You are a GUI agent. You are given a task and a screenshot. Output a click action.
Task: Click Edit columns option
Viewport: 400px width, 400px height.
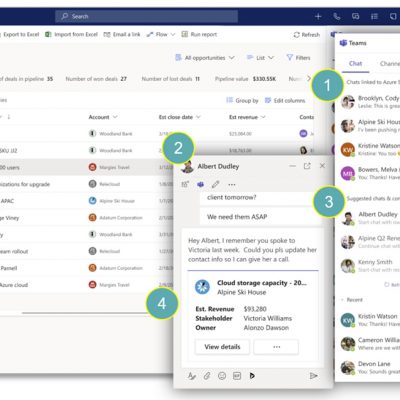pos(285,100)
